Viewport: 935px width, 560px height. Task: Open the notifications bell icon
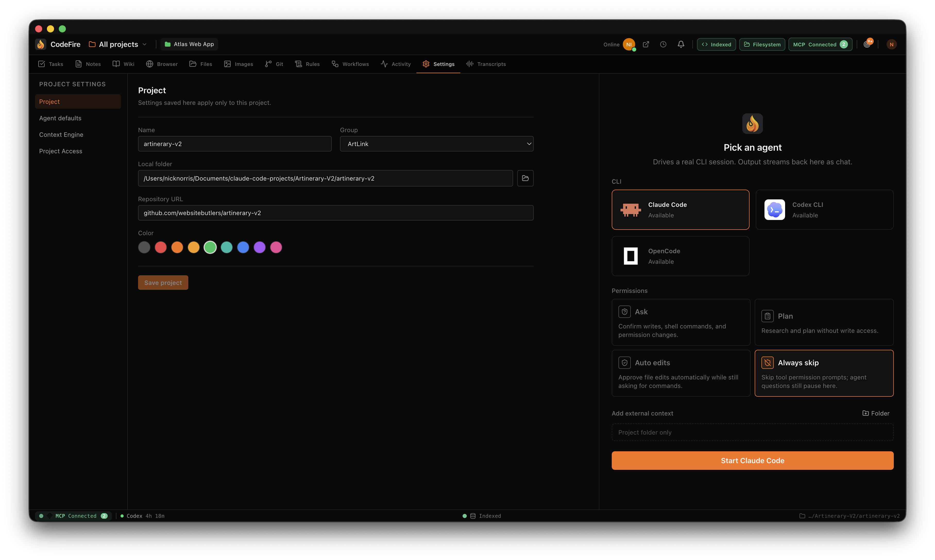(681, 44)
